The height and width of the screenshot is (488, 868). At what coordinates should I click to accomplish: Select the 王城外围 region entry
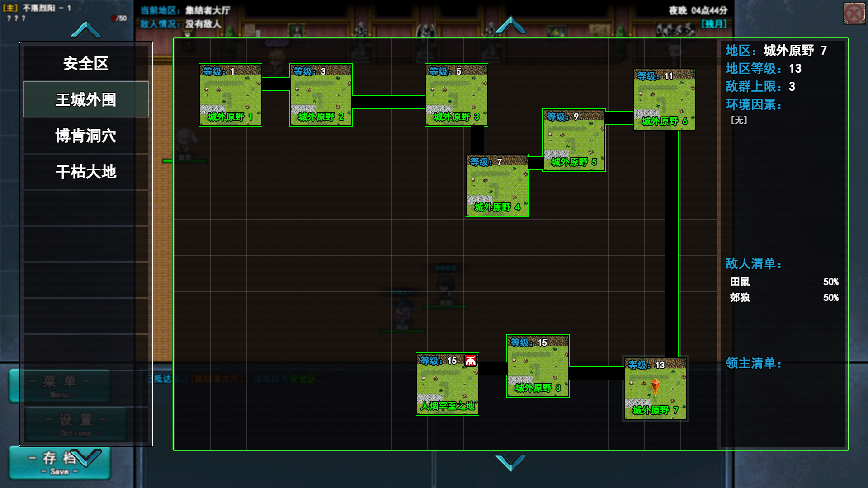[86, 100]
